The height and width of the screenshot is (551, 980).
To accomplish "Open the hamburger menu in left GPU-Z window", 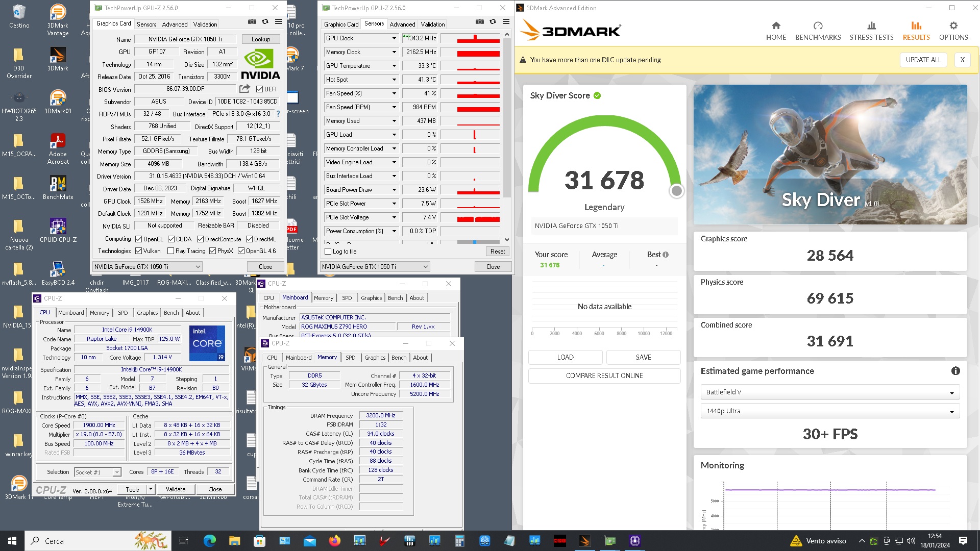I will (278, 21).
